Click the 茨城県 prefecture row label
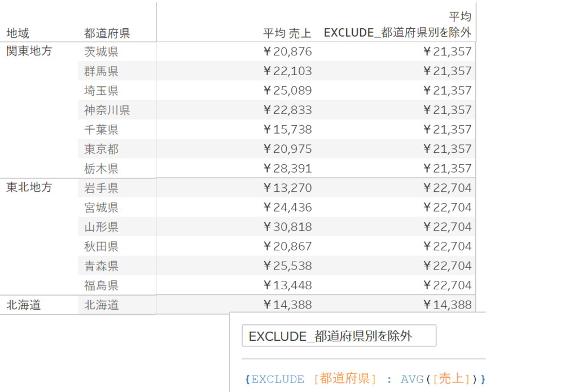The image size is (578, 392). pyautogui.click(x=101, y=52)
